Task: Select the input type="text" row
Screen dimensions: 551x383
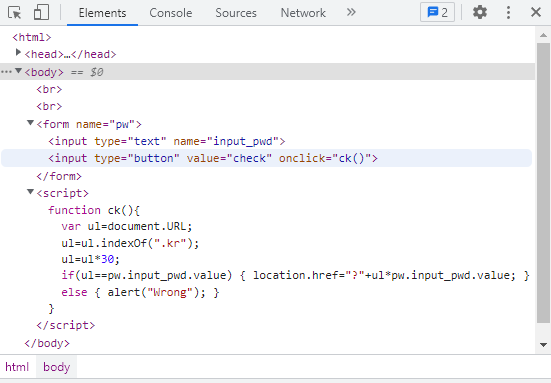Action: (x=167, y=141)
